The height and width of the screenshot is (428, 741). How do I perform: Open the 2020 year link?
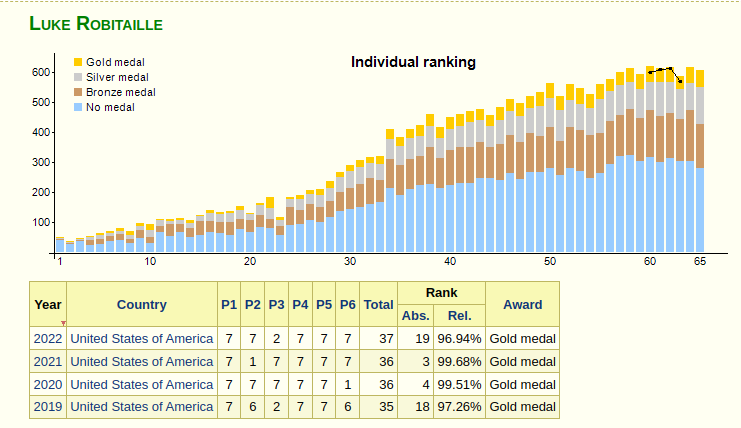point(48,385)
